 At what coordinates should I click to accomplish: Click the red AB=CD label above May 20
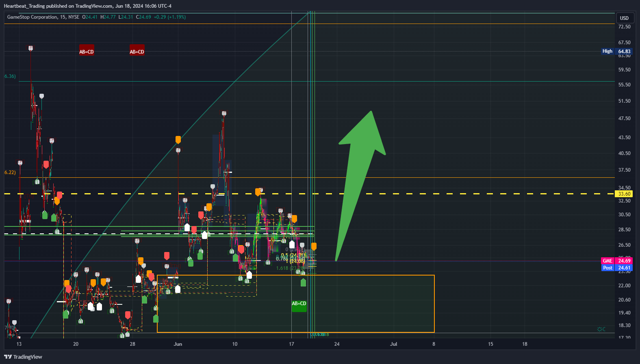(87, 50)
